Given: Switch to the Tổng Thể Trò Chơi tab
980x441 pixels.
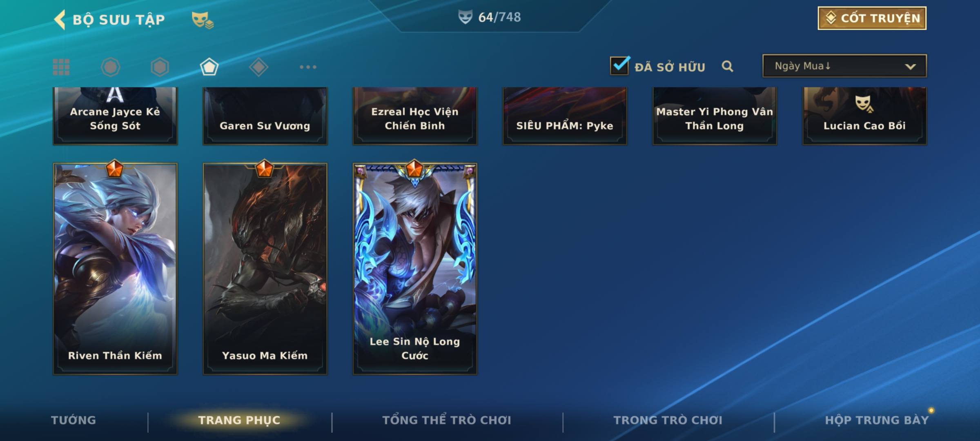Looking at the screenshot, I should coord(447,420).
